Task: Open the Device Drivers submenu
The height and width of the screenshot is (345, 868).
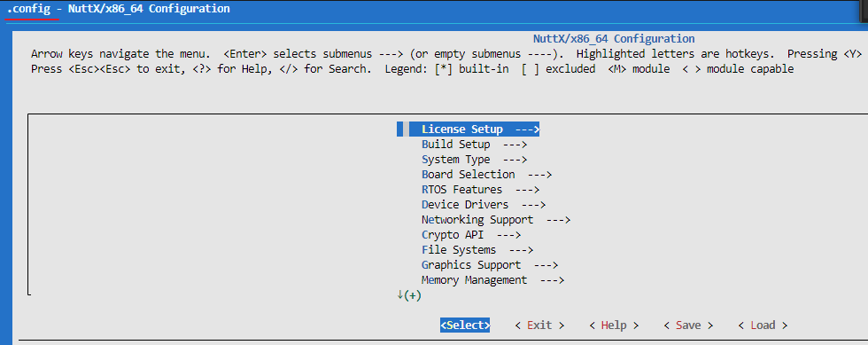Action: [x=484, y=204]
